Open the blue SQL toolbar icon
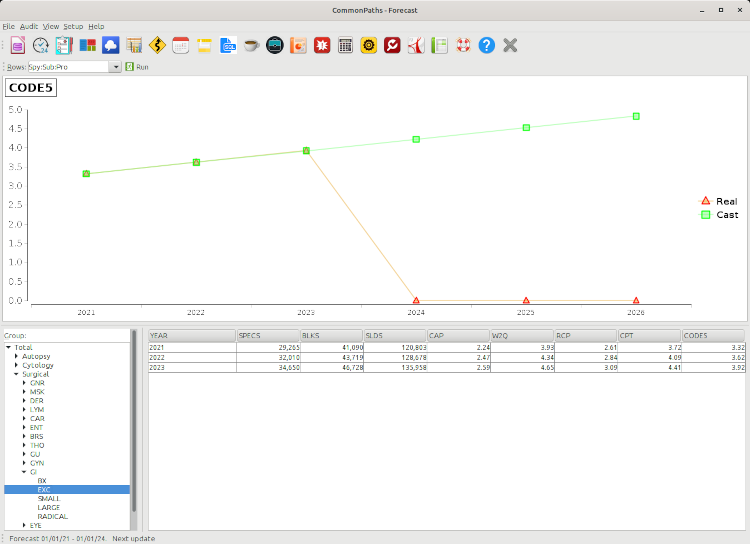Image resolution: width=750 pixels, height=544 pixels. 228,45
